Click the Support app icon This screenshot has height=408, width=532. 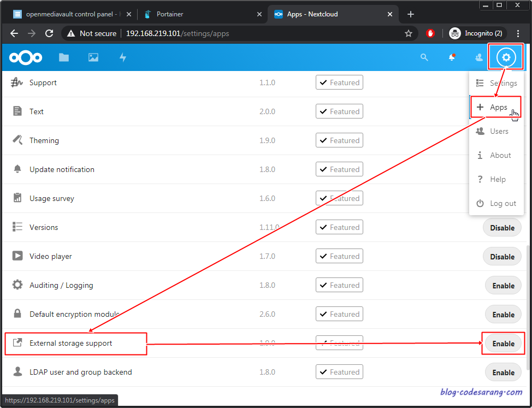click(16, 82)
